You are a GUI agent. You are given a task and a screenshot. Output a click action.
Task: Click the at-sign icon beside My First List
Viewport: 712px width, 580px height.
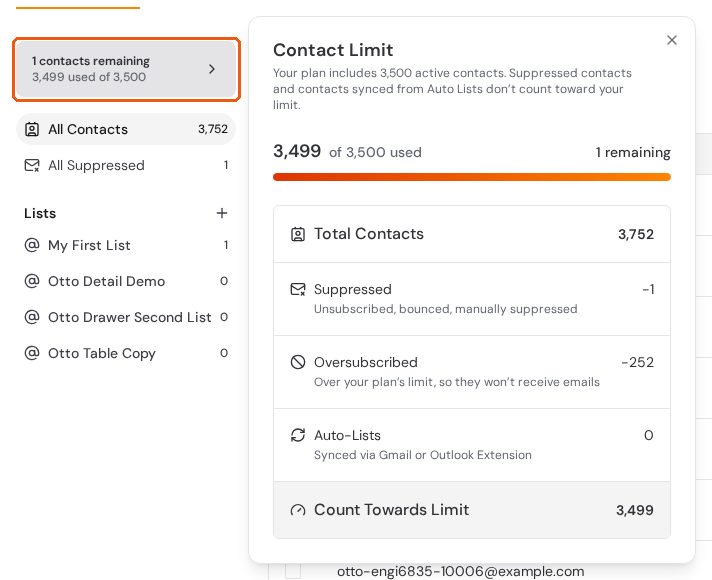32,245
